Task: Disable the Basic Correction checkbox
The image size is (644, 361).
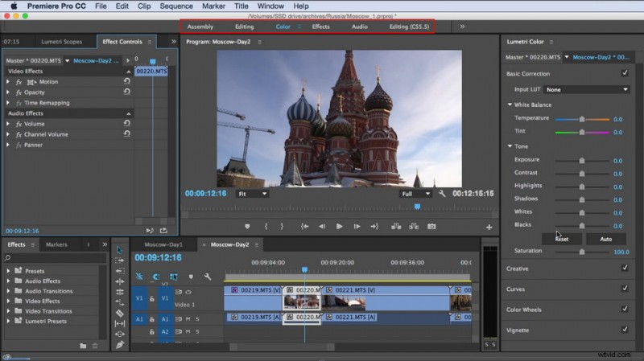Action: click(x=625, y=73)
